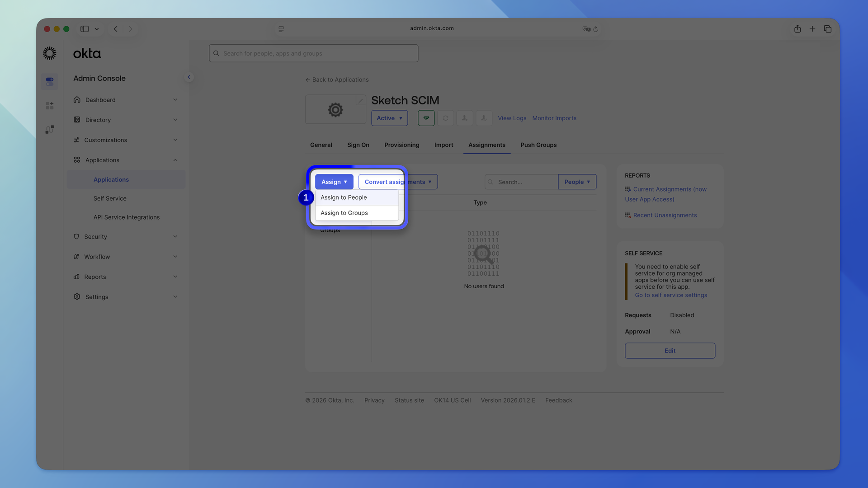Click the first user import icon button
The height and width of the screenshot is (488, 868).
pos(465,118)
